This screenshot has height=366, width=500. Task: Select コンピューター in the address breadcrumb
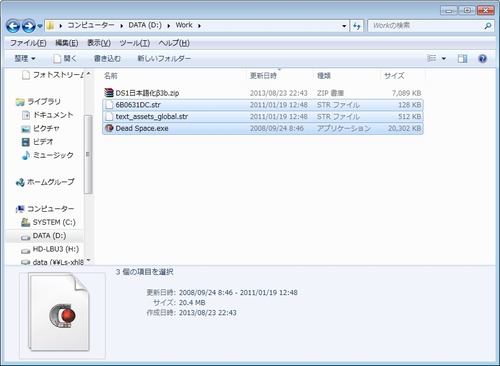coord(91,25)
